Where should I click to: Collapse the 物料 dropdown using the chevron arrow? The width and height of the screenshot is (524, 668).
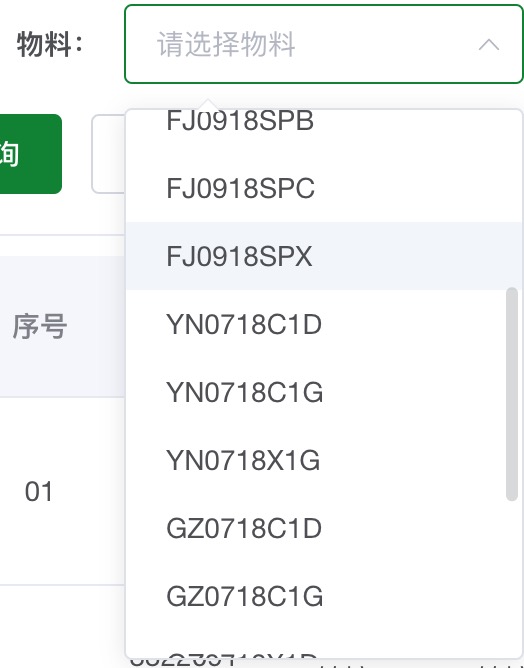click(x=489, y=44)
